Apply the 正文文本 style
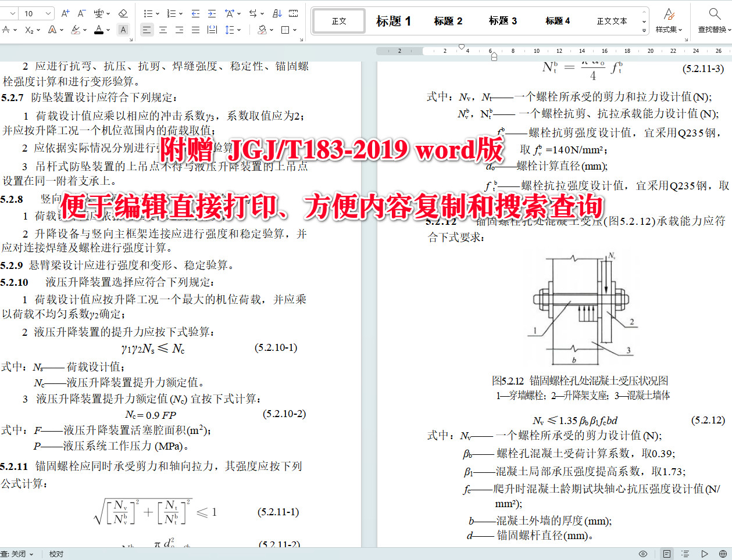Image resolution: width=732 pixels, height=560 pixels. click(612, 21)
